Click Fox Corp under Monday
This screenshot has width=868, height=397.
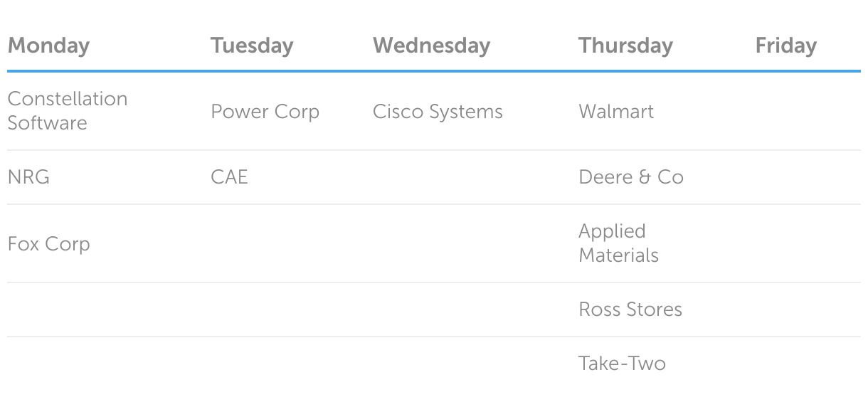pos(48,244)
